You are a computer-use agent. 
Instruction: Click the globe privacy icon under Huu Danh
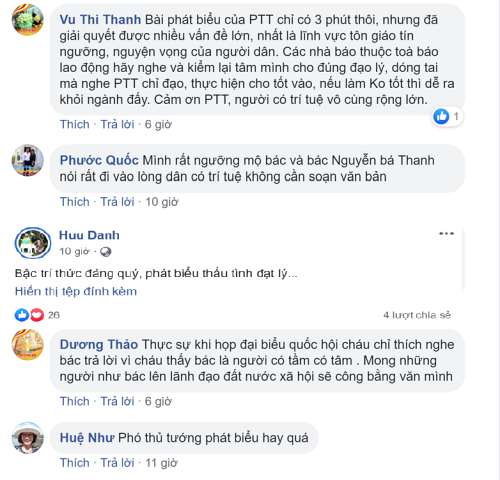point(105,252)
